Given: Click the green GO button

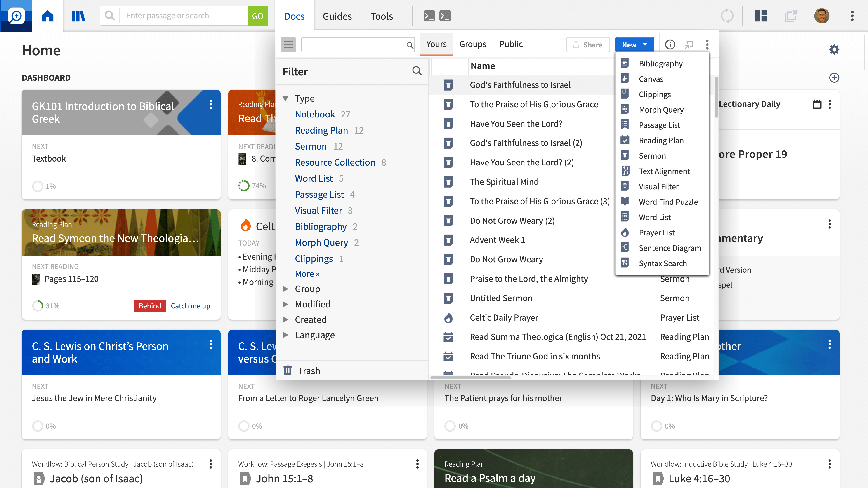Looking at the screenshot, I should 258,16.
